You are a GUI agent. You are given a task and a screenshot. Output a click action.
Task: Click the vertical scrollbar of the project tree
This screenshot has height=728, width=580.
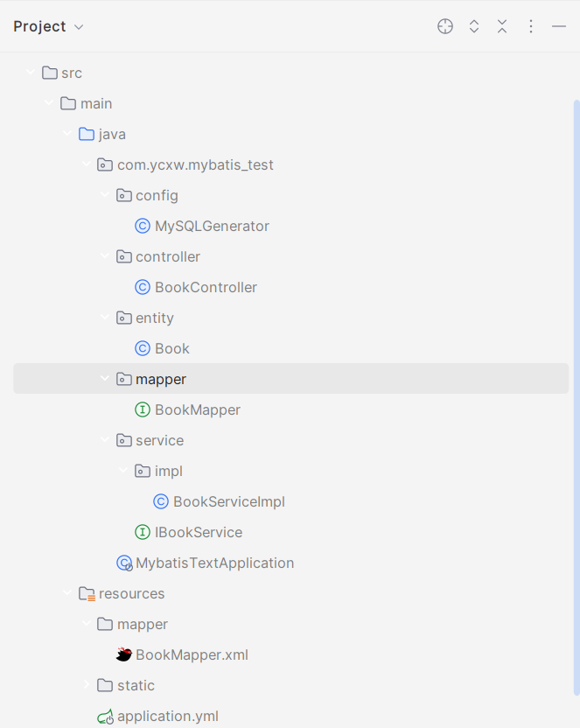click(x=577, y=397)
